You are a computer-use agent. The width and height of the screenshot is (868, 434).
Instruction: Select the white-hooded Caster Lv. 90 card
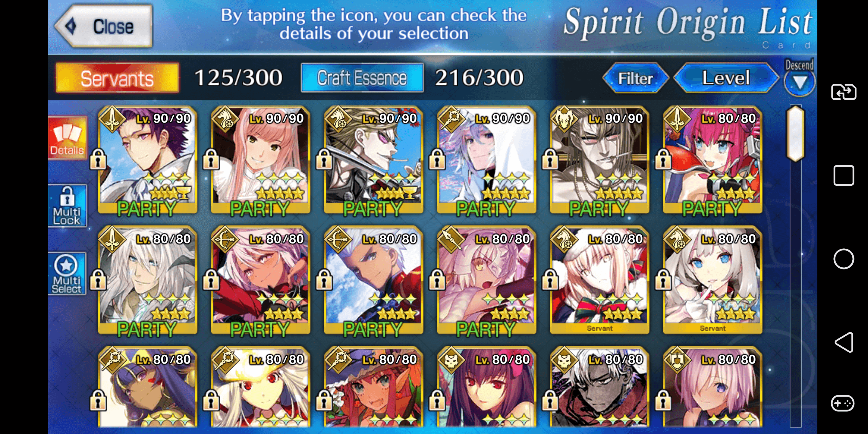coord(486,160)
